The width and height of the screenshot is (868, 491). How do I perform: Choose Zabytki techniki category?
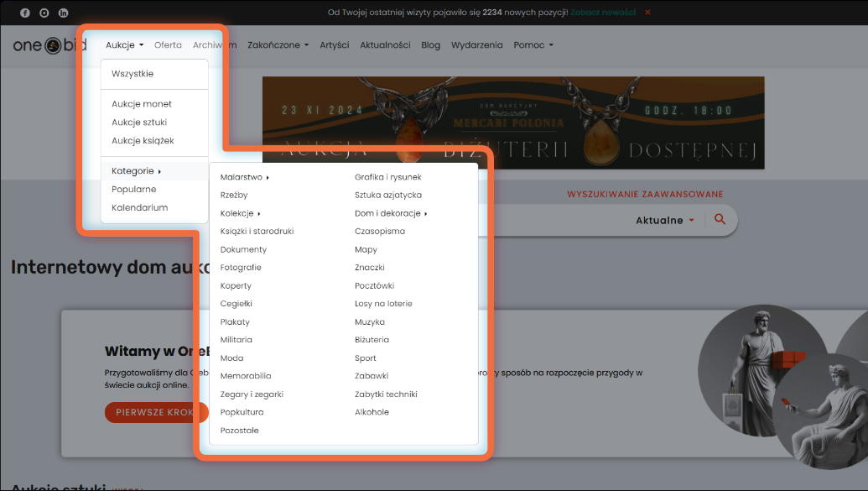pyautogui.click(x=386, y=394)
